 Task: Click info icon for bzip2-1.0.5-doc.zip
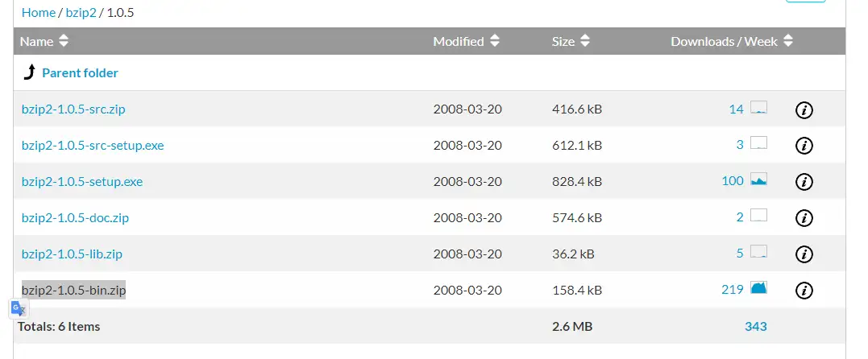(x=804, y=217)
